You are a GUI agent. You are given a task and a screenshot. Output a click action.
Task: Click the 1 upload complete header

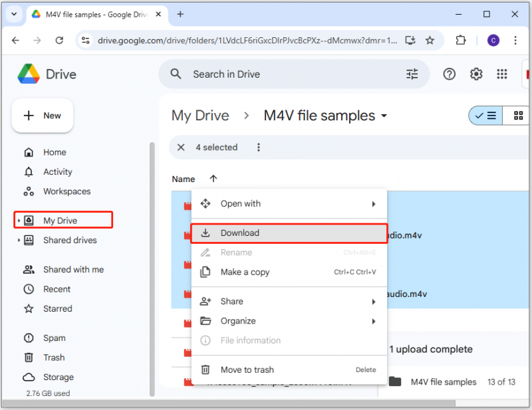pyautogui.click(x=431, y=350)
